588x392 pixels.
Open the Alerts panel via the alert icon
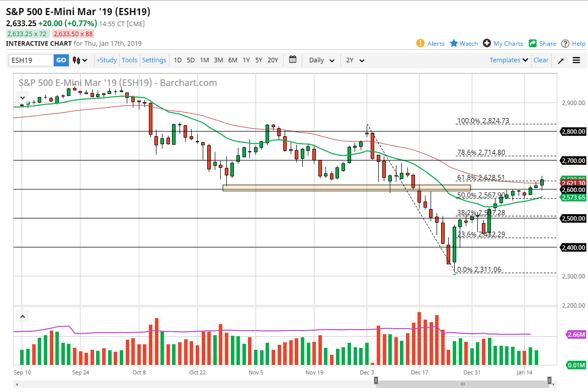(422, 43)
